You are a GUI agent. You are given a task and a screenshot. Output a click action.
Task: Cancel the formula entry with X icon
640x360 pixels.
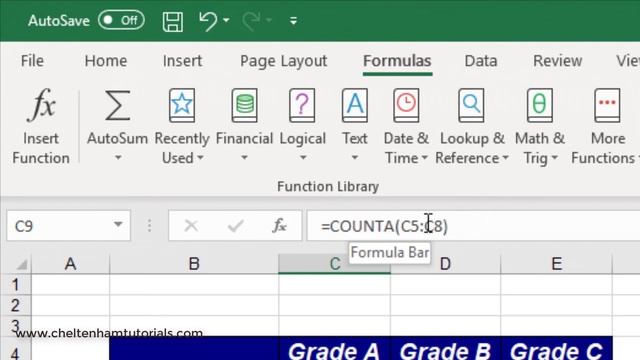click(x=191, y=226)
